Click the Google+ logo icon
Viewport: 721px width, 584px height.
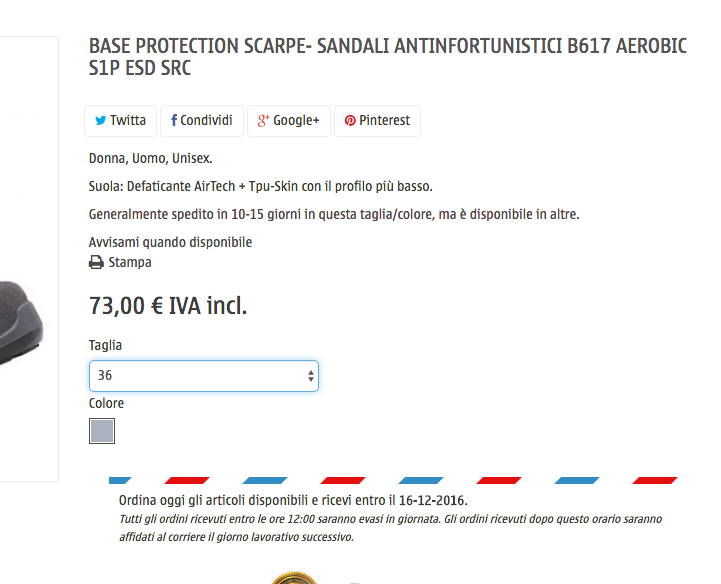click(263, 120)
